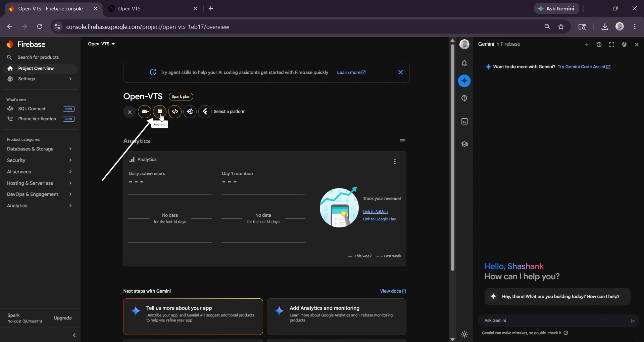Bookmark this page with the star
Image resolution: width=644 pixels, height=342 pixels.
(561, 27)
